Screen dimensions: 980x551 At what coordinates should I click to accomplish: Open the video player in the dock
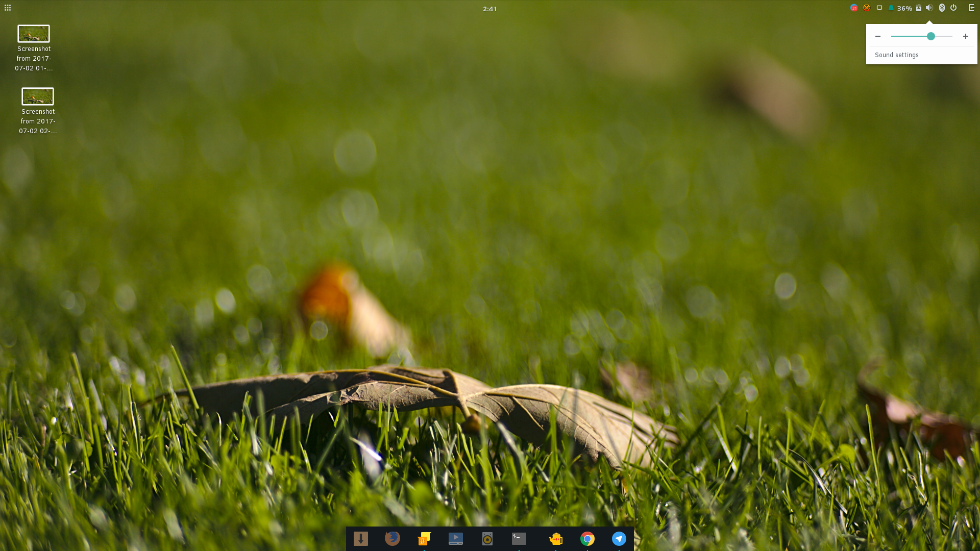click(x=456, y=539)
